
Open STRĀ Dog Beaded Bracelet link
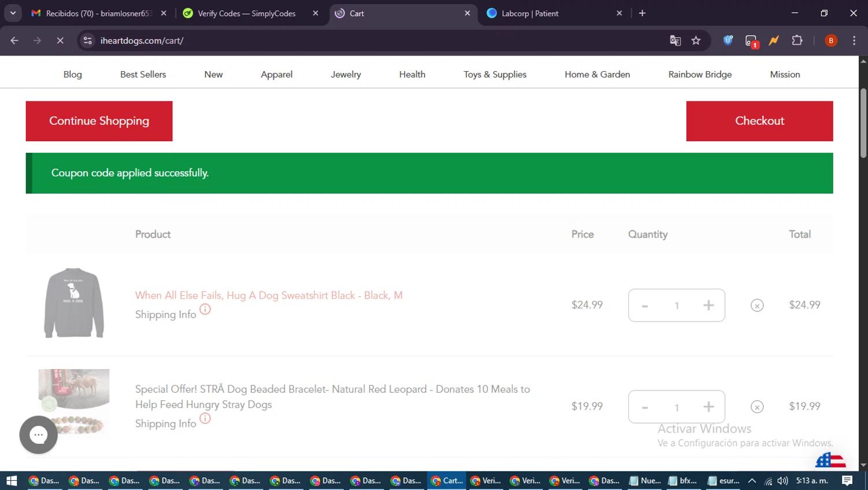point(333,397)
